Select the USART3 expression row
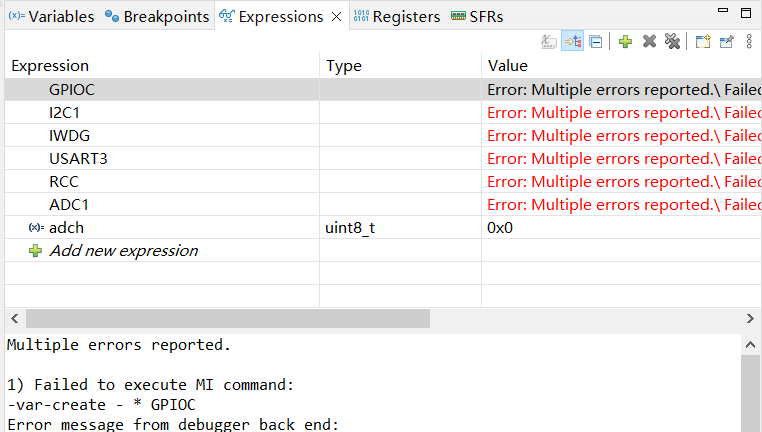 coord(383,158)
